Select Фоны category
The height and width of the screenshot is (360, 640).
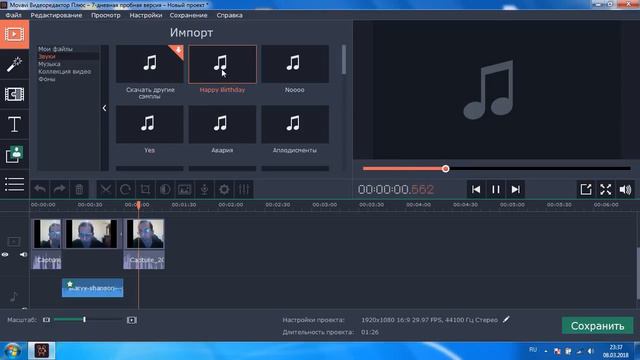pos(47,79)
